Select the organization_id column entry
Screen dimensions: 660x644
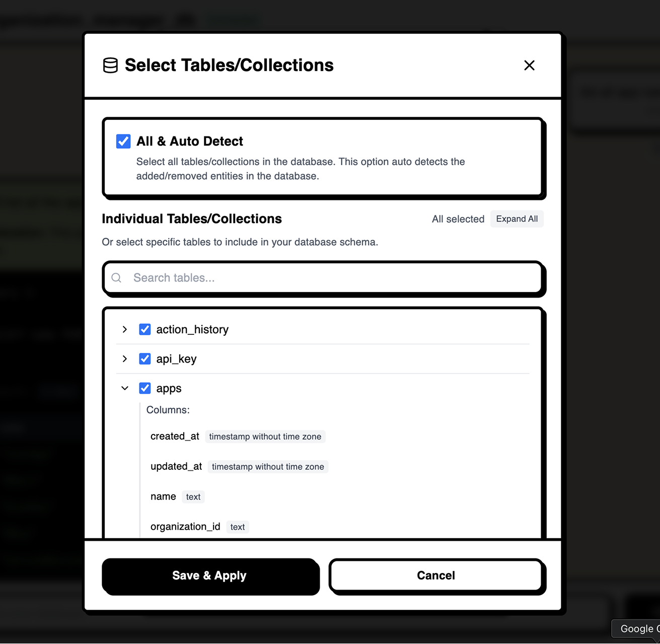pyautogui.click(x=185, y=526)
